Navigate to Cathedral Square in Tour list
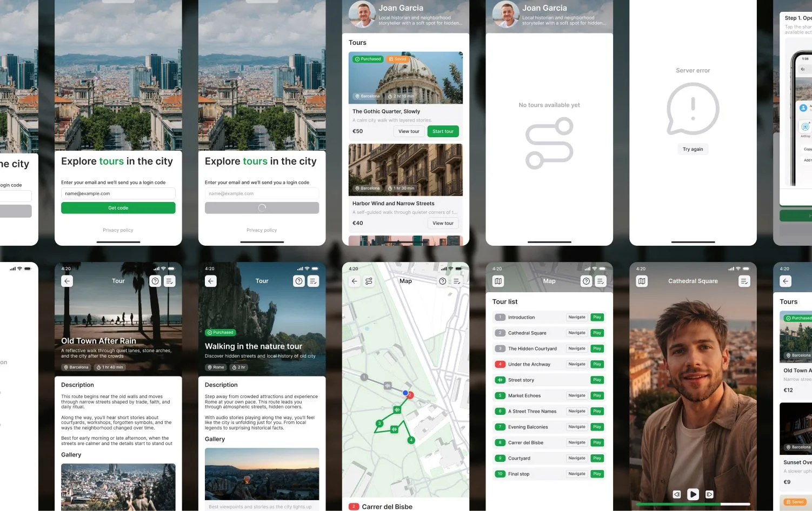 coord(577,333)
